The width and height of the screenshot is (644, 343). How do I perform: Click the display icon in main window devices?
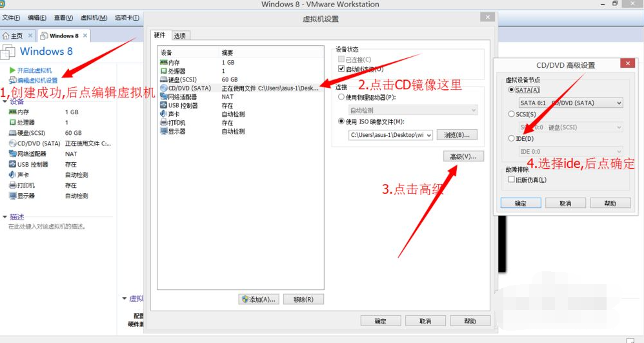coord(12,196)
